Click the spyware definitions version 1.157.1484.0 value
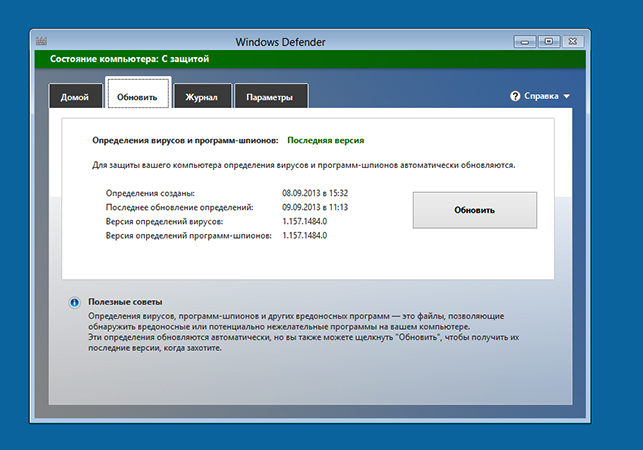643x450 pixels. (304, 235)
